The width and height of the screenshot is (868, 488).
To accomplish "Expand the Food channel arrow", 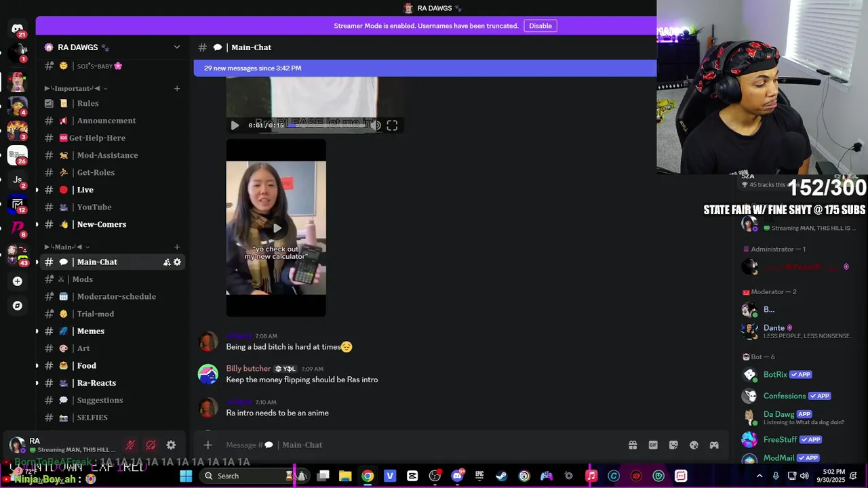I will 37,366.
